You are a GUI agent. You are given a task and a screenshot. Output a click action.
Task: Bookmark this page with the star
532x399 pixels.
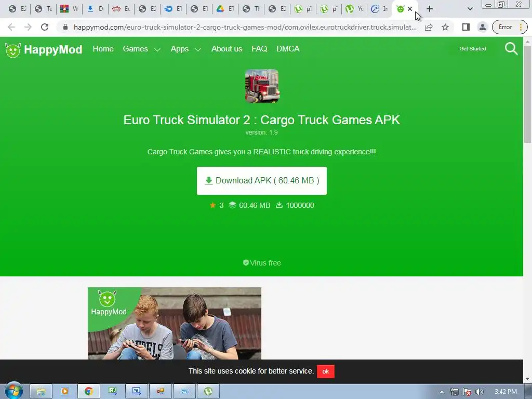(x=445, y=27)
